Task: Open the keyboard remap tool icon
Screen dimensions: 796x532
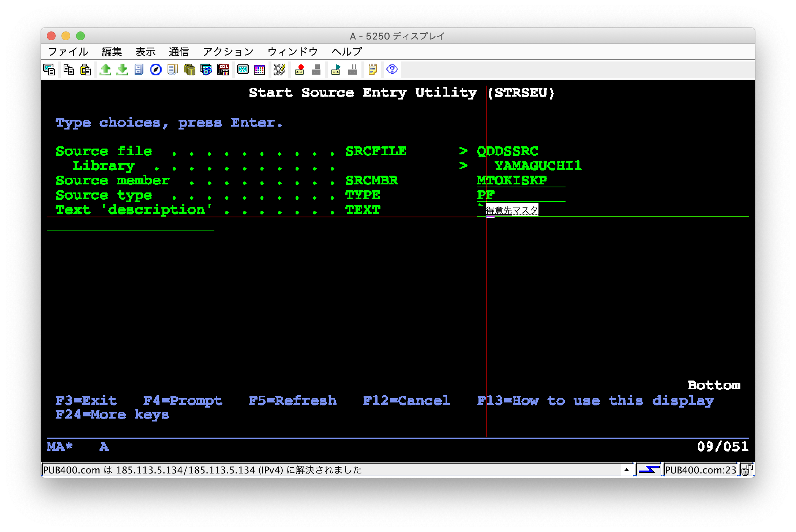Action: [279, 70]
